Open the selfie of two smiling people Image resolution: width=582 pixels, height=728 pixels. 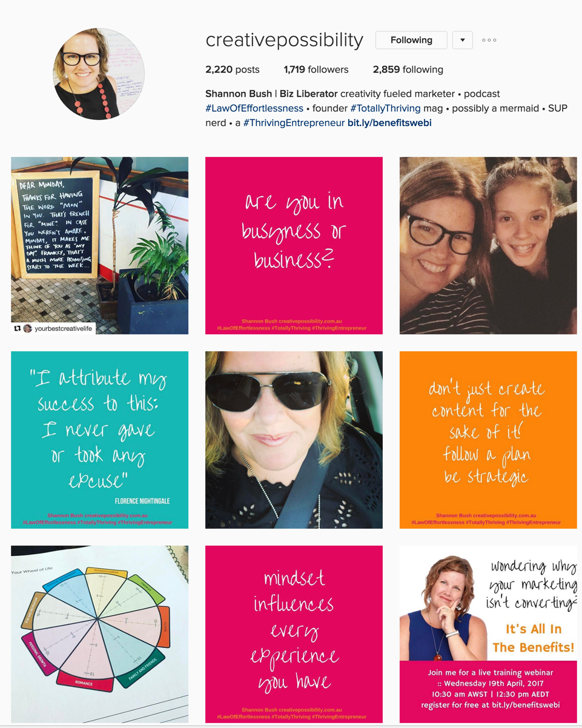point(488,245)
